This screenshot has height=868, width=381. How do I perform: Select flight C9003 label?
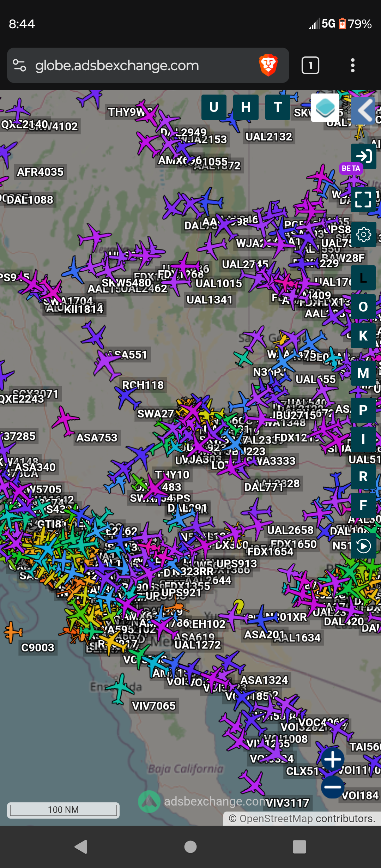(38, 648)
